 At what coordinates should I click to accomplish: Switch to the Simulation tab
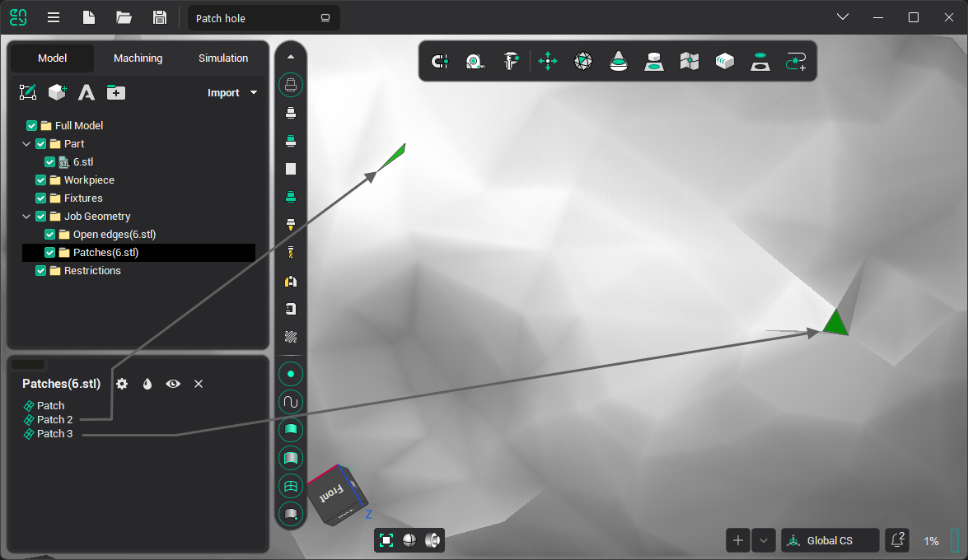[x=222, y=58]
